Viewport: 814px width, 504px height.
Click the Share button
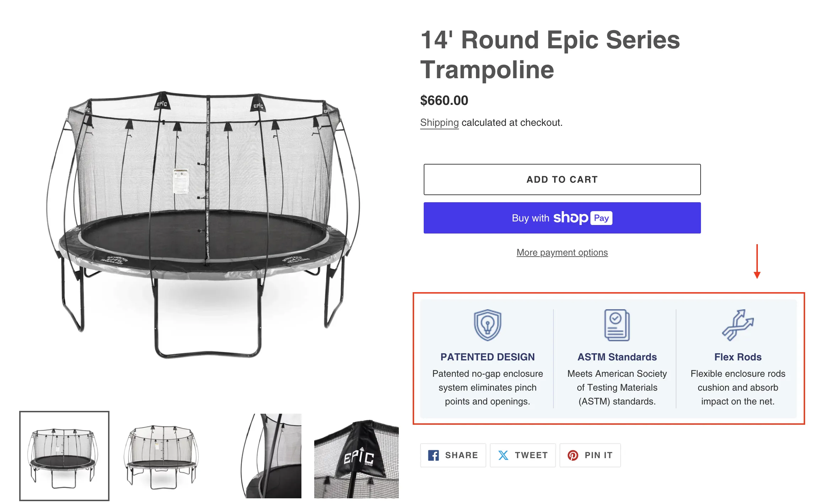tap(453, 455)
